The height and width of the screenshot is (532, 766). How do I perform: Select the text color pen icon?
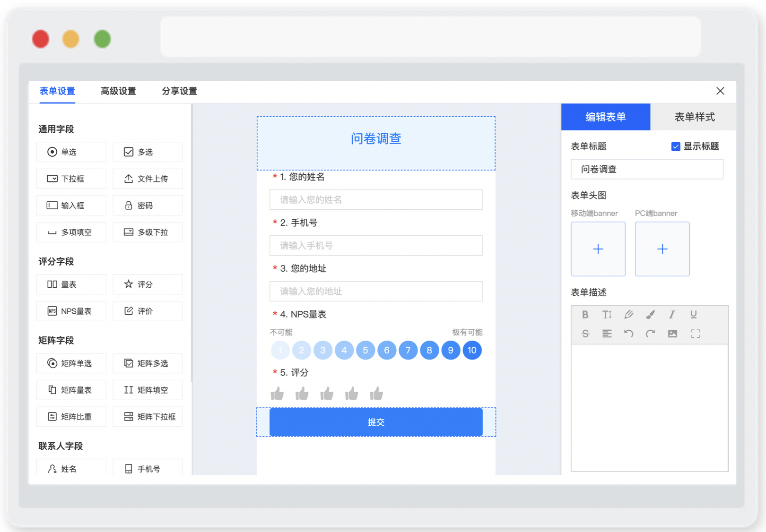(x=628, y=315)
